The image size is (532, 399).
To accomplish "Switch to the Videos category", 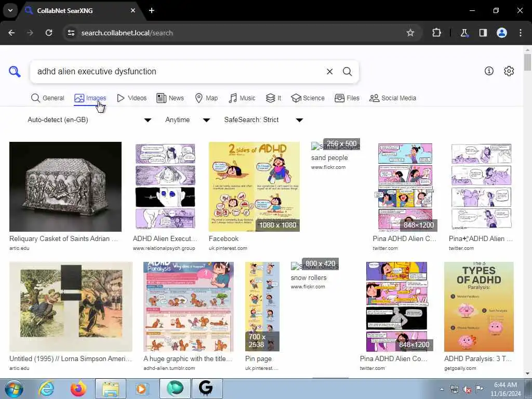I will (131, 98).
